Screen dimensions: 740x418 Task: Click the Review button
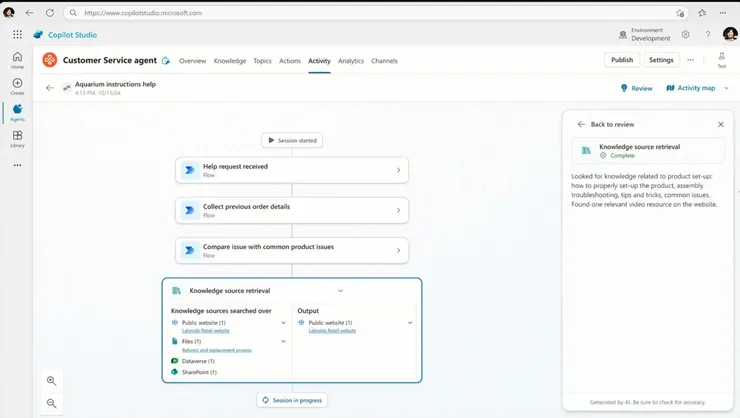pos(637,88)
